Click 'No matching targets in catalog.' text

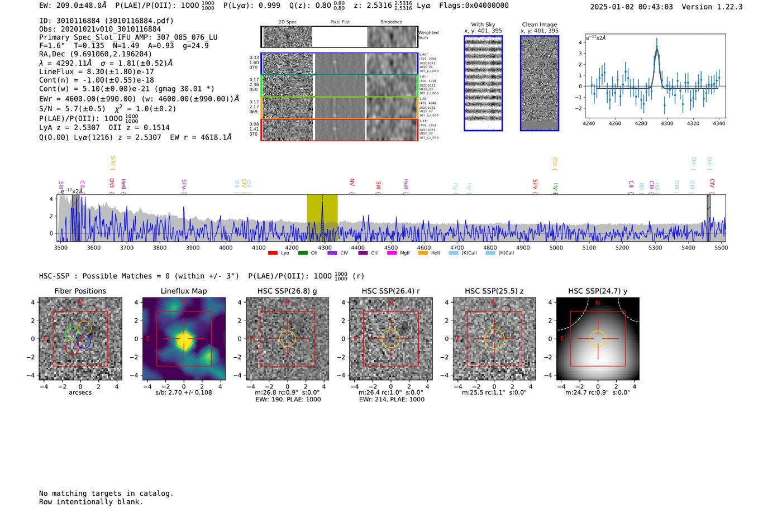coord(106,493)
